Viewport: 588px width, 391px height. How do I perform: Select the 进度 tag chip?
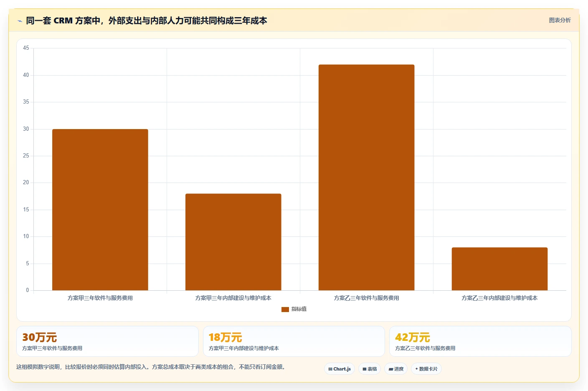coord(396,369)
